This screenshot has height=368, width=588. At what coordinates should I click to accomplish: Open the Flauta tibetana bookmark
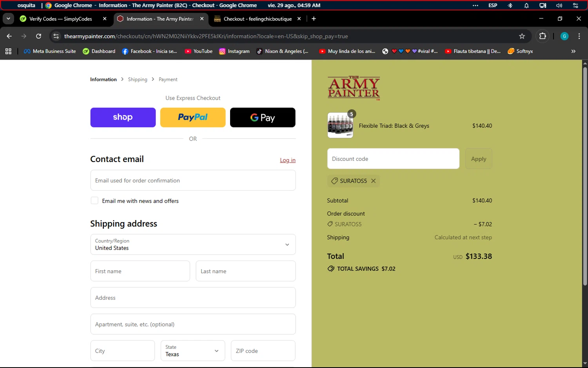(x=473, y=51)
